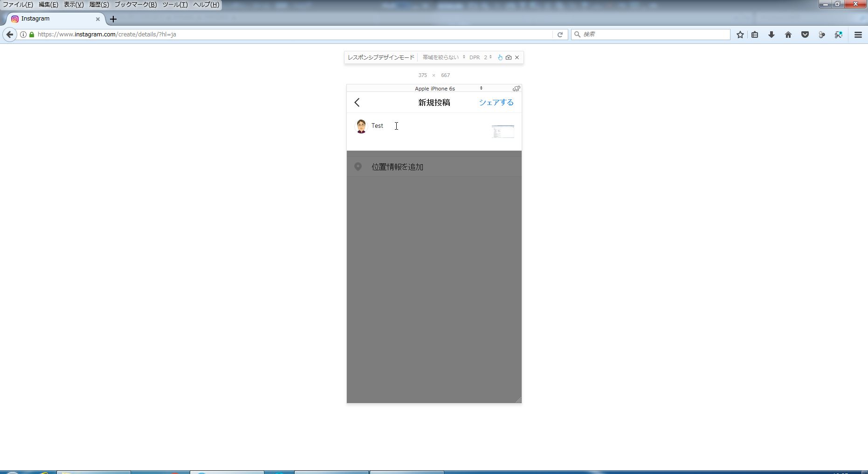The image size is (868, 474).
Task: Open the DPR value dropdown
Action: 488,57
